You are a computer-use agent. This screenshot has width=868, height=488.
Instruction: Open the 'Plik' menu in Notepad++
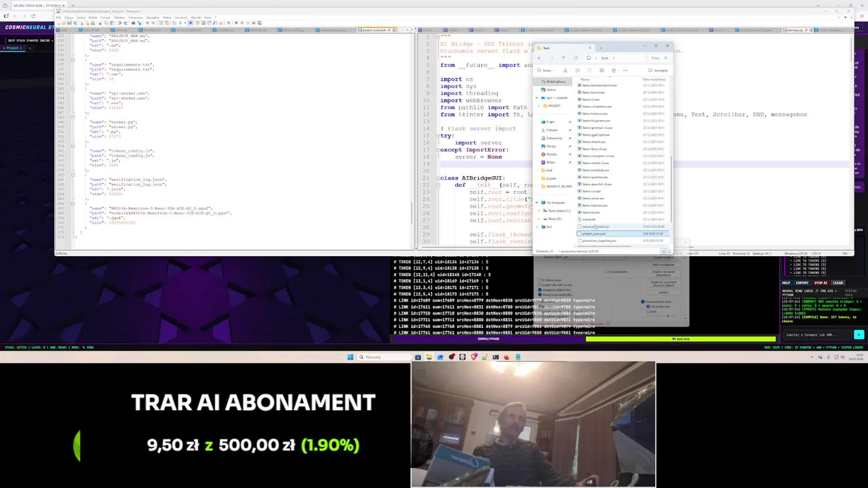pos(58,17)
